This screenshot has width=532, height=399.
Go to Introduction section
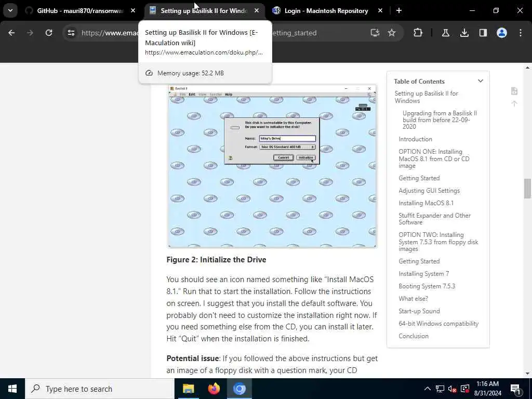[x=415, y=139]
